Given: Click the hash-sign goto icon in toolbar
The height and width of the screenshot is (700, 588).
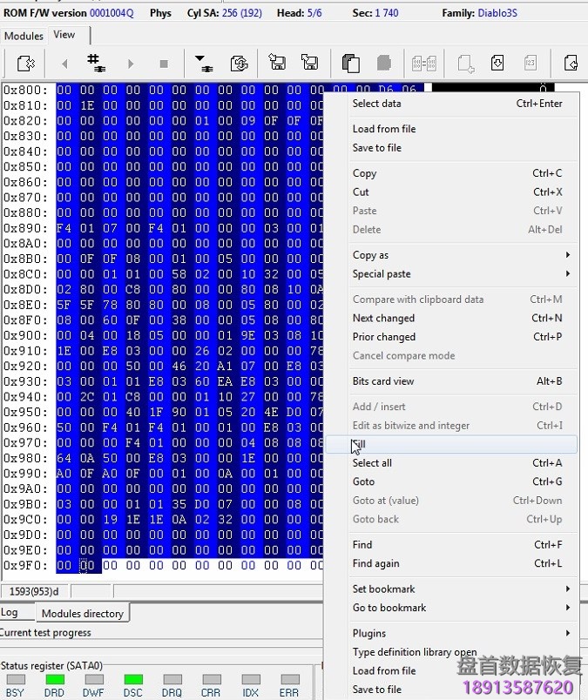Looking at the screenshot, I should pos(96,64).
